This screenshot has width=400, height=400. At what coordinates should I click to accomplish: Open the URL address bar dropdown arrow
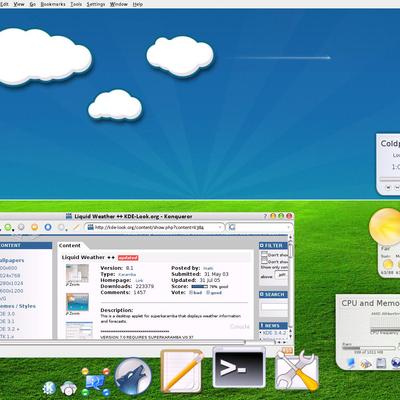click(x=220, y=227)
